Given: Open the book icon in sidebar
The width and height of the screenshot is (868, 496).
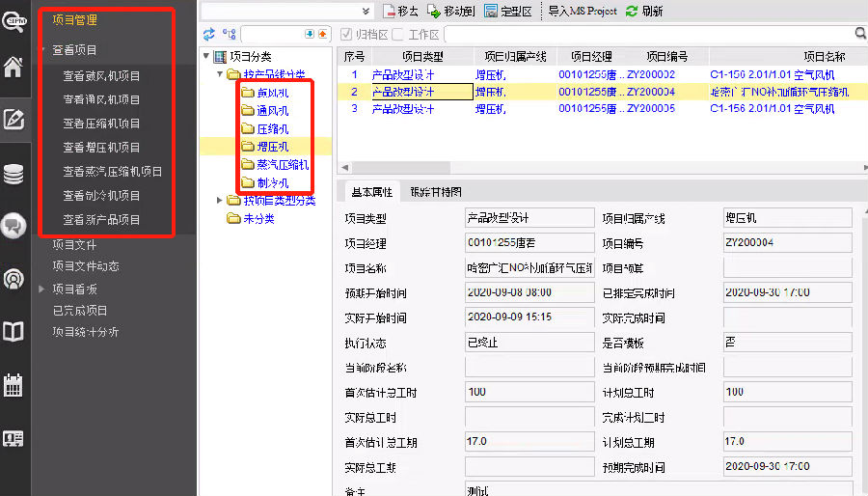Looking at the screenshot, I should coord(14,331).
